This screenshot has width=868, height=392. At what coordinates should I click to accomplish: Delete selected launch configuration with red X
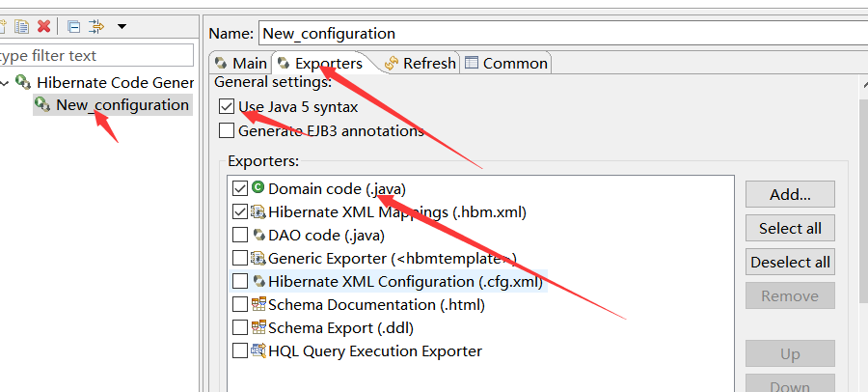44,26
